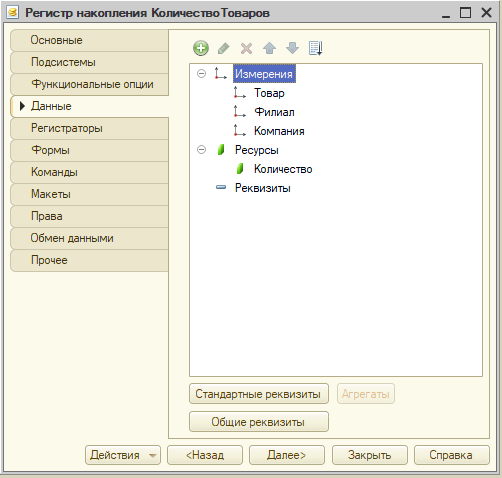Click the Move up arrow icon
Screen dimensions: 502x478
(x=269, y=48)
